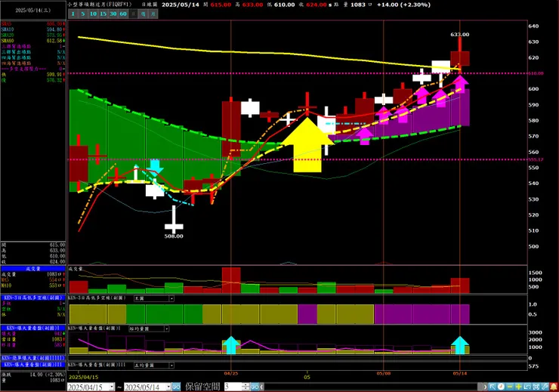This screenshot has height=392, width=559.
Task: Select the 60-minute timeframe button
Action: [x=123, y=14]
